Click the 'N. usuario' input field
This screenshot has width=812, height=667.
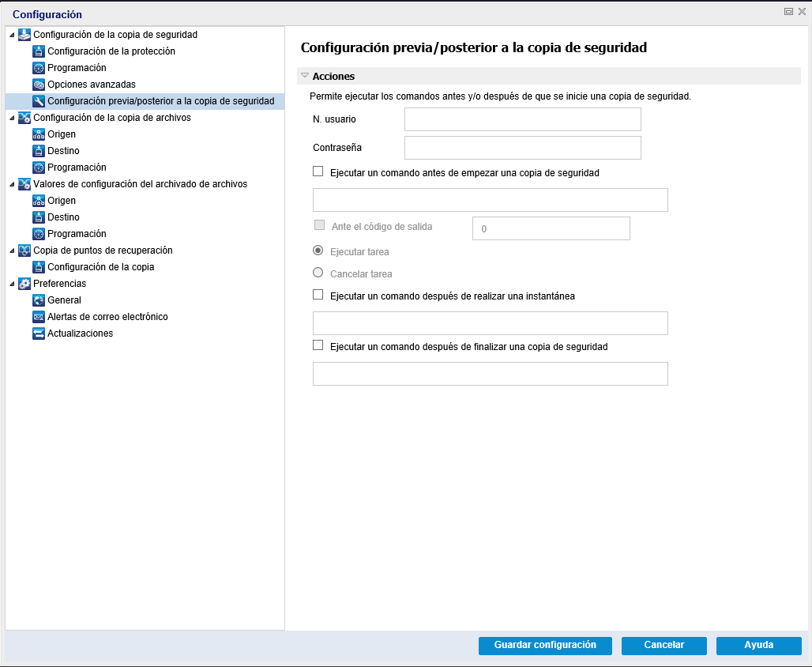pos(523,119)
